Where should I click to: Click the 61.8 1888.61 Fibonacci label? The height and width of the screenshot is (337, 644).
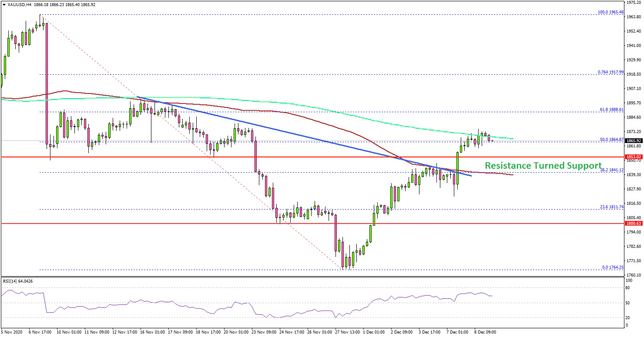(611, 110)
